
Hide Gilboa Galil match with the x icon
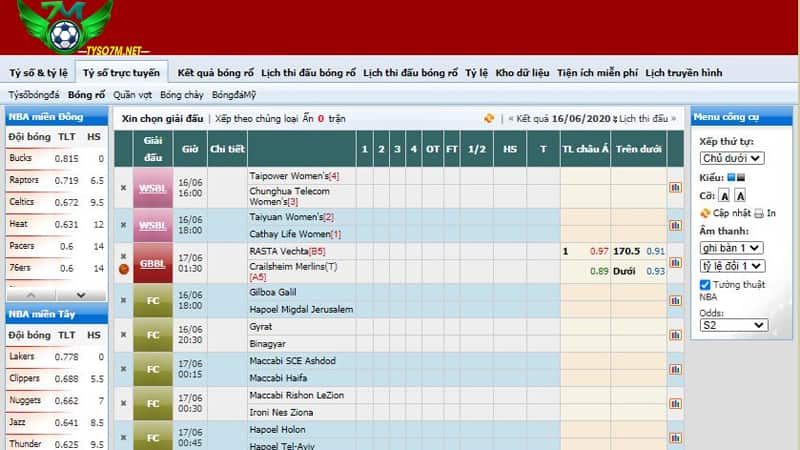click(123, 300)
